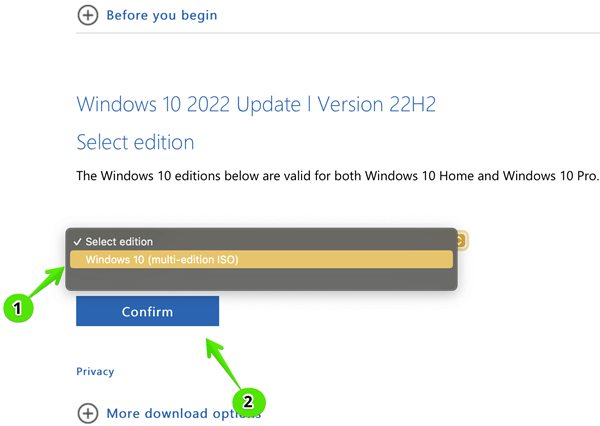The image size is (600, 426).
Task: Pick the checked Select edition placeholder option
Action: pyautogui.click(x=120, y=242)
